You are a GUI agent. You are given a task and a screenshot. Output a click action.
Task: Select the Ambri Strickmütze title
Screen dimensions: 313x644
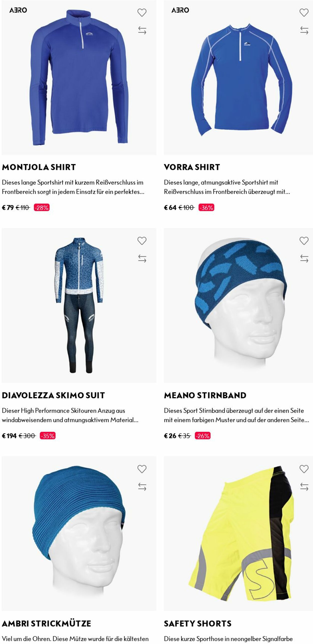(46, 623)
